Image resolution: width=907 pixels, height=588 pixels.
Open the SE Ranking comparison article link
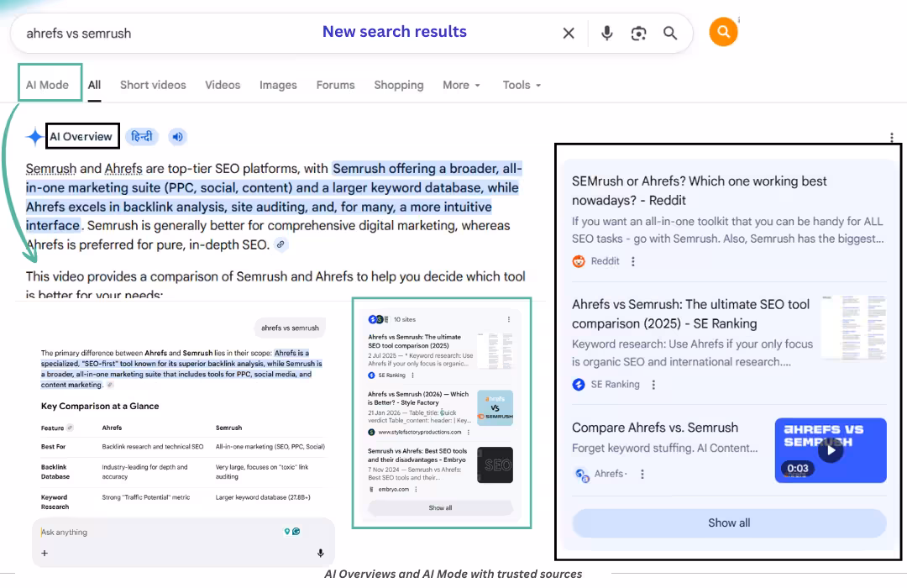pos(689,315)
